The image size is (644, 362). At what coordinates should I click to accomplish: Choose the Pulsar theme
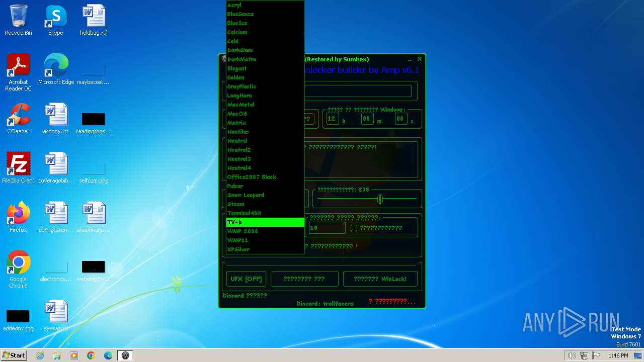[x=265, y=186]
